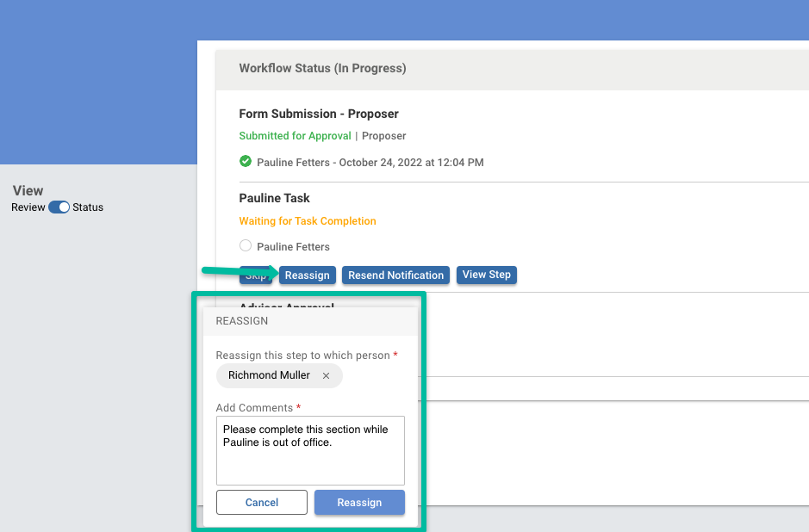Click inside the Add Comments text box
This screenshot has width=809, height=532.
coord(310,450)
